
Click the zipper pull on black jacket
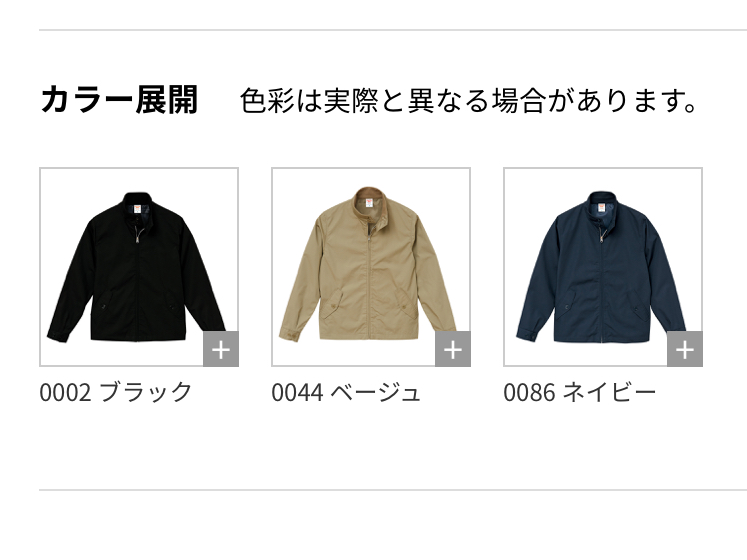point(138,237)
